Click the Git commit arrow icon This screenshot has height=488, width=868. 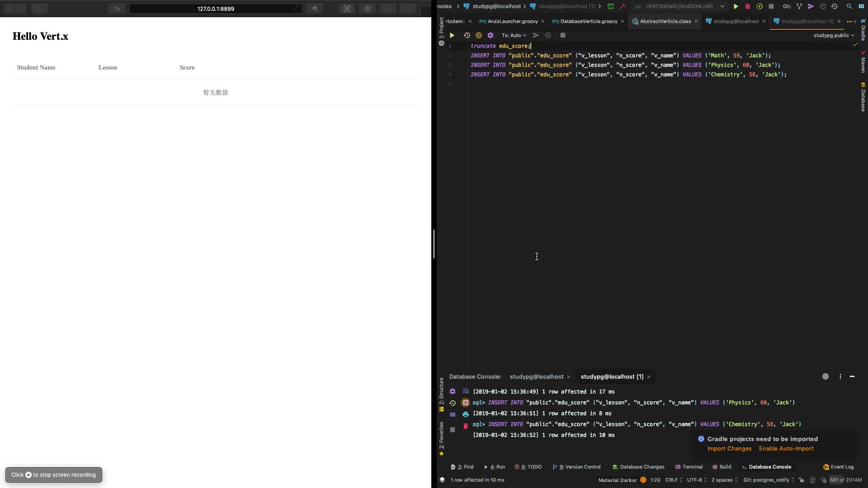[811, 6]
